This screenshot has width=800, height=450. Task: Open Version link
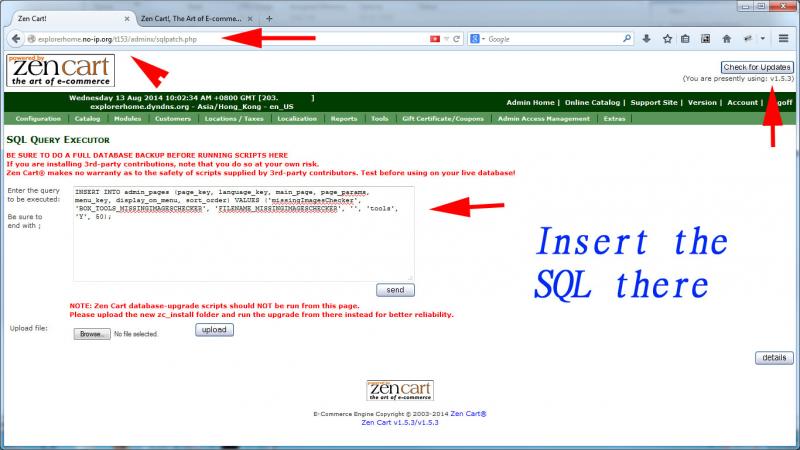[702, 103]
